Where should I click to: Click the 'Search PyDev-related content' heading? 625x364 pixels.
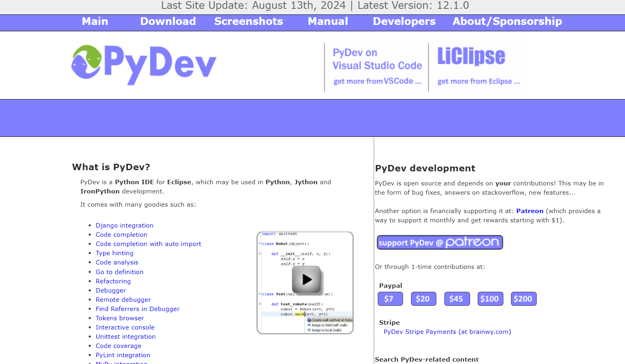click(x=427, y=360)
